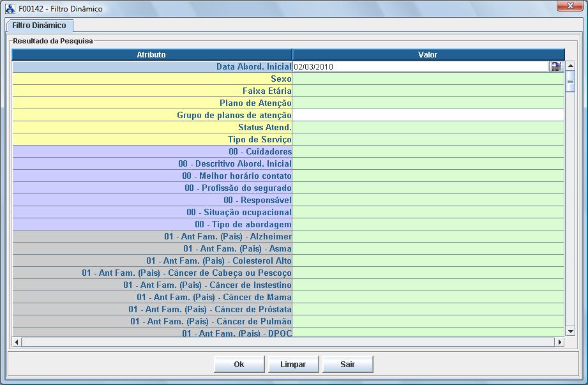Click the value cell for 00 - Cuidadores
Screen dimensions: 588x385
(x=428, y=151)
